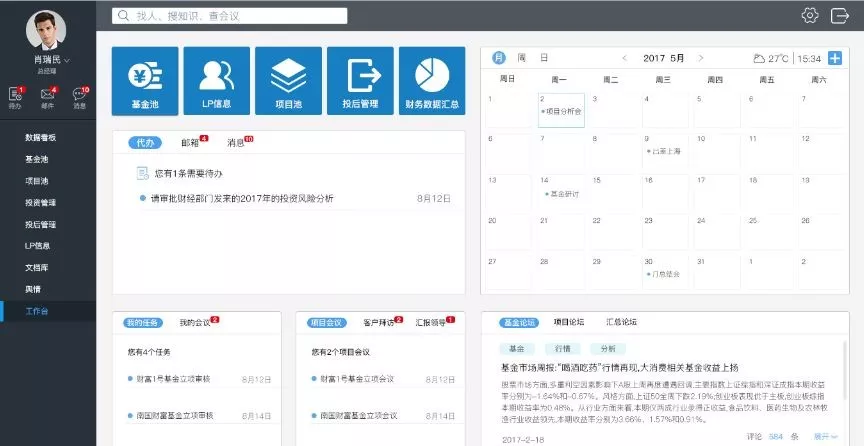Open the 项目池 tile
The image size is (864, 446).
pos(288,81)
